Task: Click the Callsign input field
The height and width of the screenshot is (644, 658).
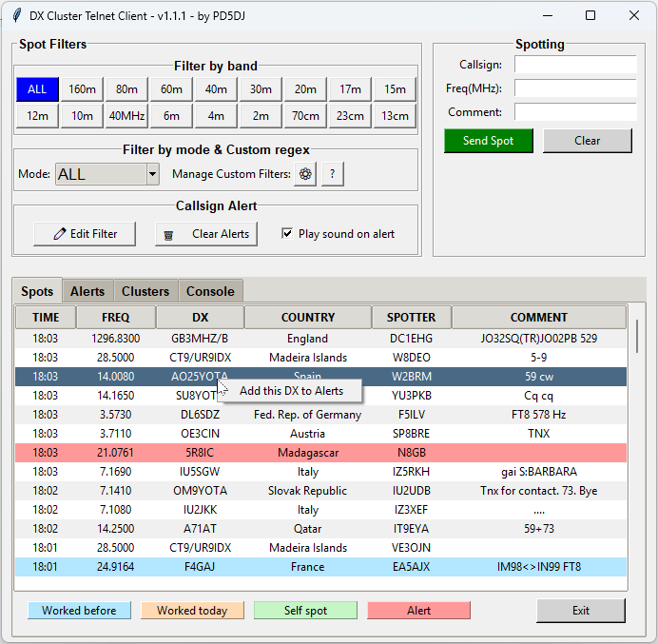Action: coord(575,65)
